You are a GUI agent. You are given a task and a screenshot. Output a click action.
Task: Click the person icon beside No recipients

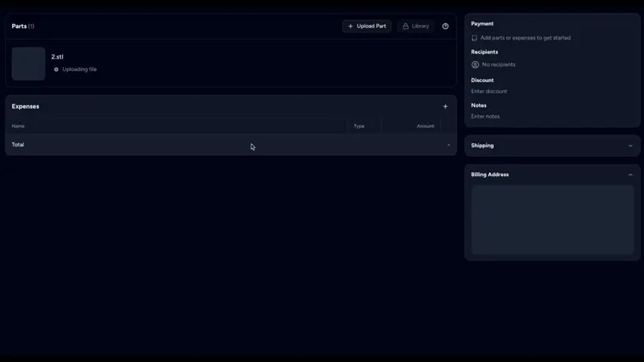(x=475, y=64)
